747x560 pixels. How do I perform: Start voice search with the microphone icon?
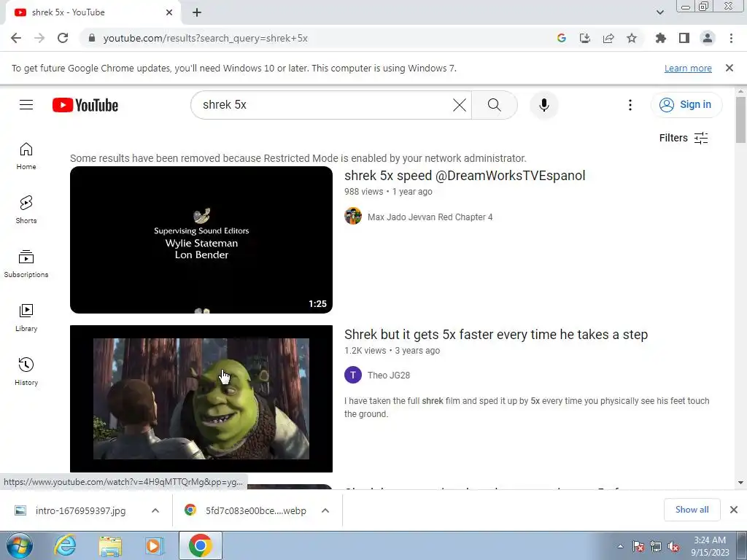543,105
